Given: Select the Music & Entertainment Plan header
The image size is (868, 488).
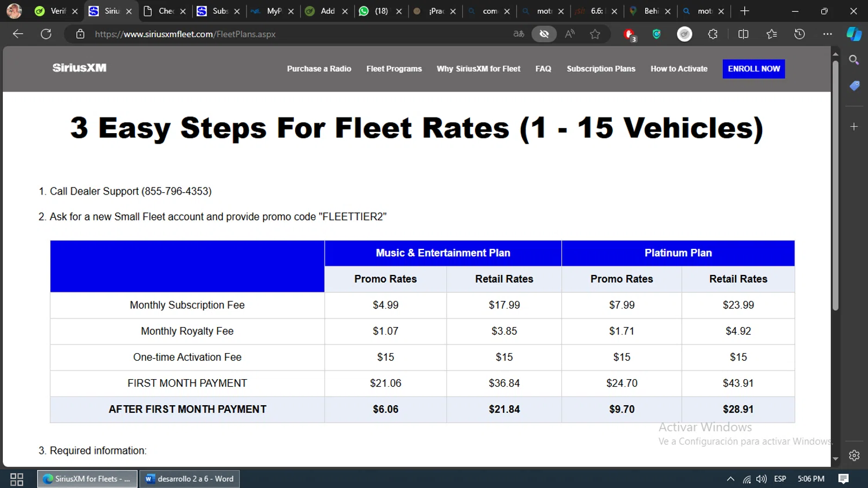Looking at the screenshot, I should point(443,253).
